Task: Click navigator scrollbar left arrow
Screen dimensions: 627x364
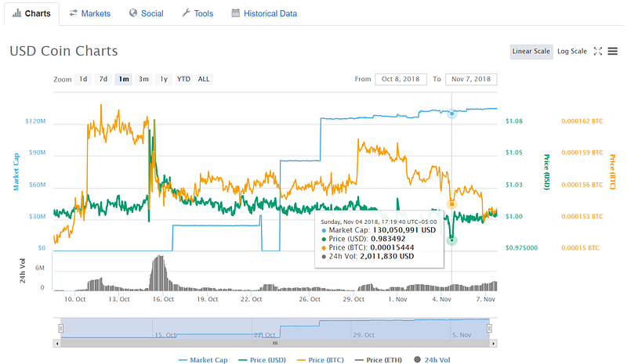Action: click(57, 343)
